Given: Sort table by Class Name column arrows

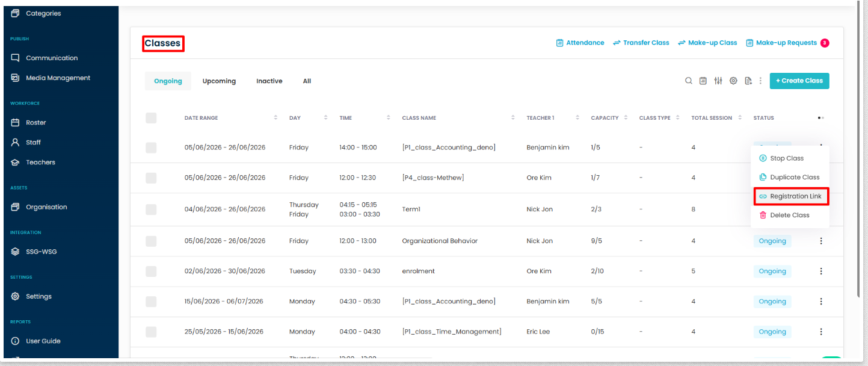Looking at the screenshot, I should 513,118.
